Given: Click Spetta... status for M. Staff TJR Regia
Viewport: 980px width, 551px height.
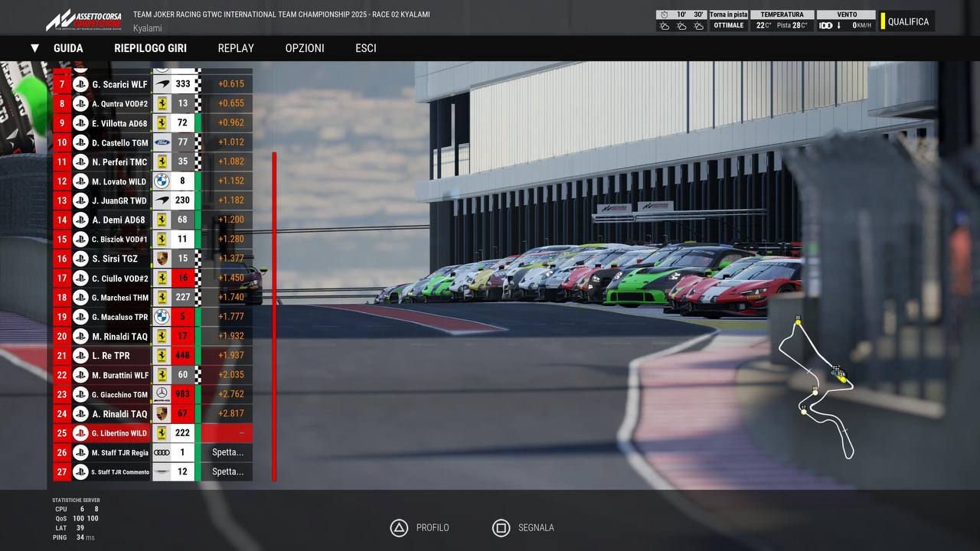Looking at the screenshot, I should click(x=227, y=452).
